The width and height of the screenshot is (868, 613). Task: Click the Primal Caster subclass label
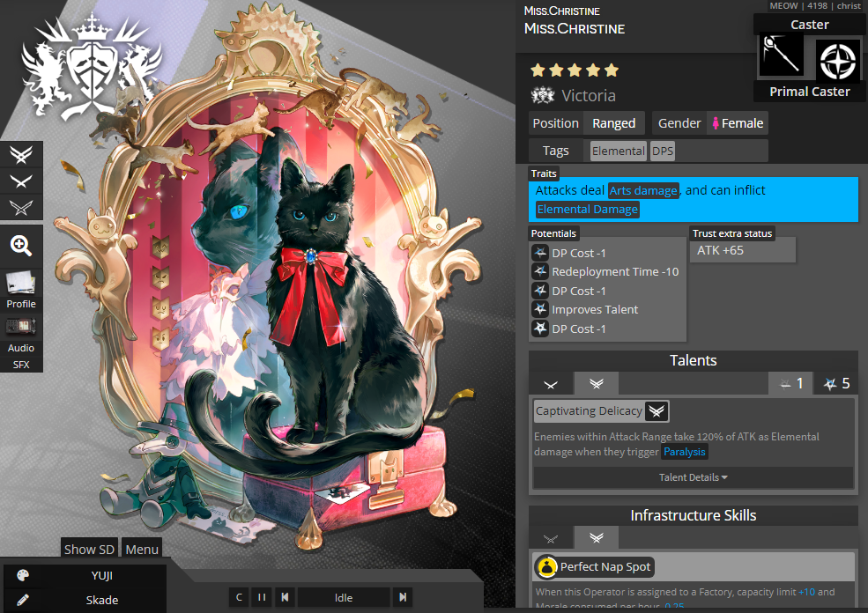(809, 92)
